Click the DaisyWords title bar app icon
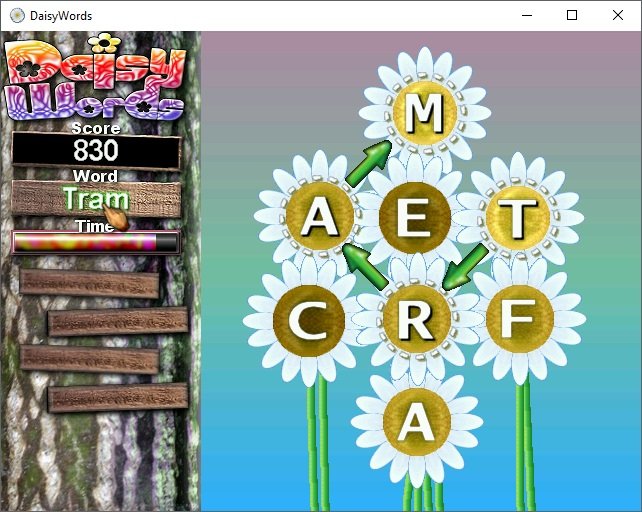642x512 pixels. tap(17, 16)
